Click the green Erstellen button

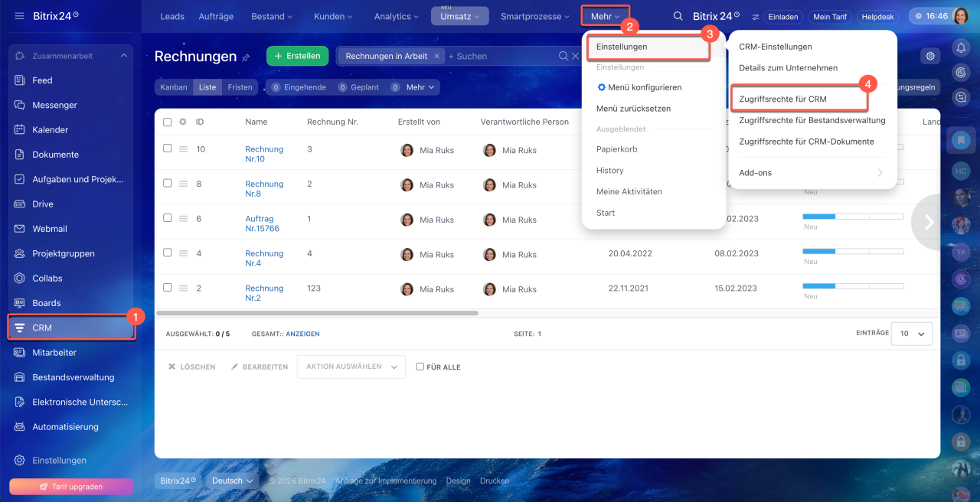click(297, 56)
